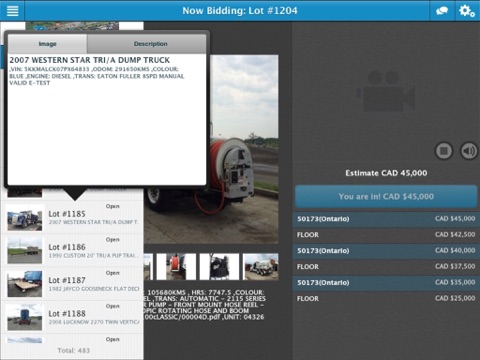Click the Lot #1185 blue truck thumbnail
The width and height of the screenshot is (480, 360).
(x=25, y=218)
